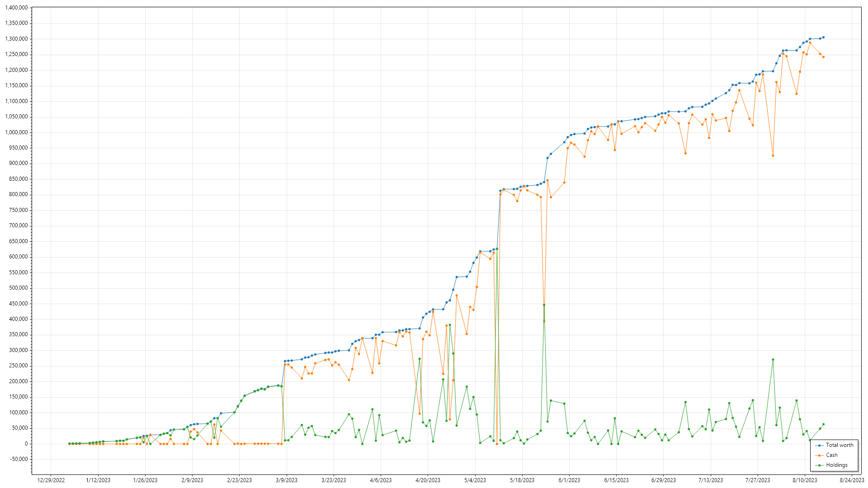This screenshot has height=488, width=868.
Task: Click the highest green Holdings peak point
Action: pyautogui.click(x=497, y=249)
